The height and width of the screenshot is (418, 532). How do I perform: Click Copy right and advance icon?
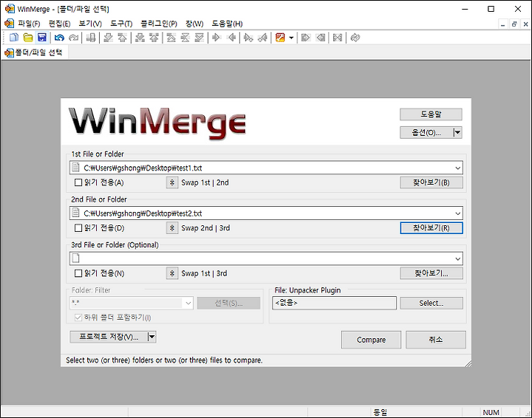point(248,38)
